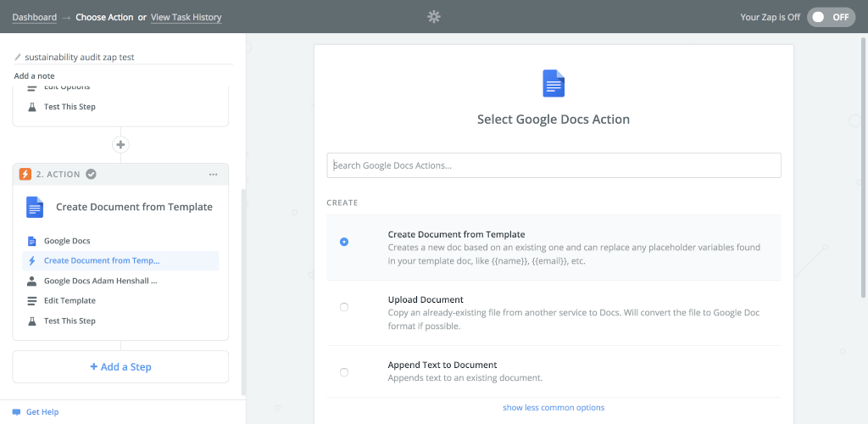Open the three-dot menu on the action step
Image resolution: width=868 pixels, height=424 pixels.
click(x=213, y=175)
